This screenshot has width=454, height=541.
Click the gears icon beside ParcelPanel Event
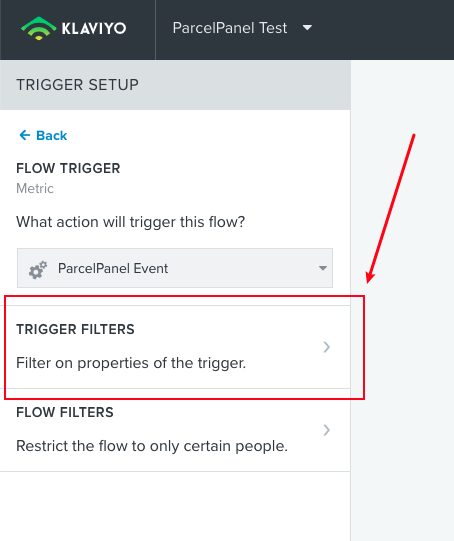(38, 269)
